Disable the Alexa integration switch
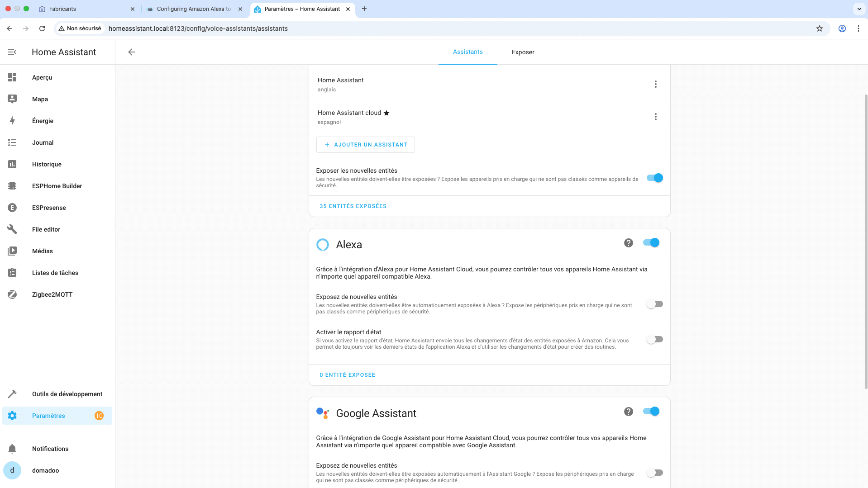 651,243
